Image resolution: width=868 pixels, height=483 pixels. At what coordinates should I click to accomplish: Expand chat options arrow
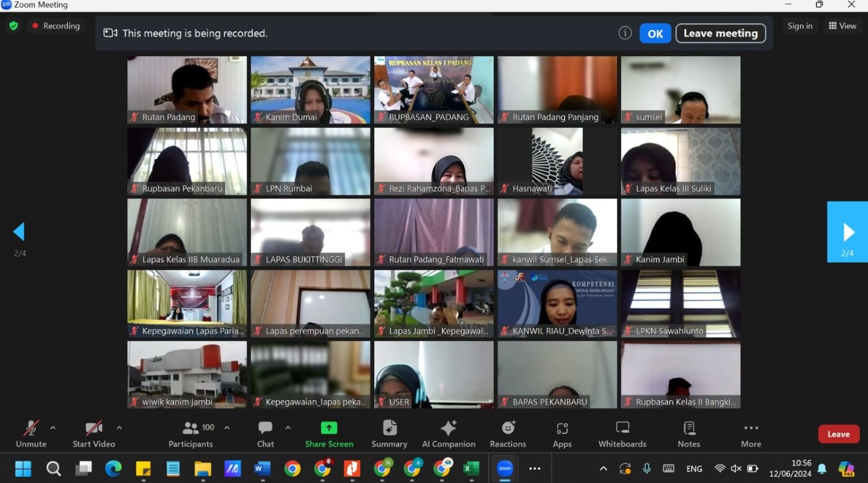pos(288,428)
